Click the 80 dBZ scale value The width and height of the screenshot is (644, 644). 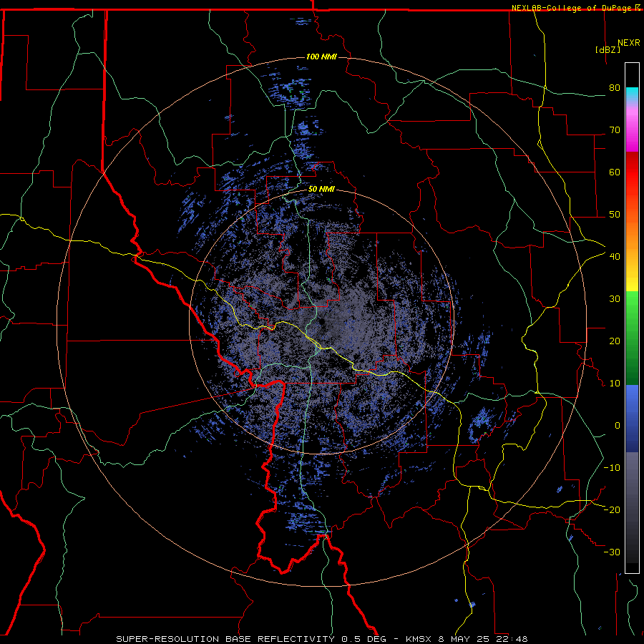pos(615,88)
